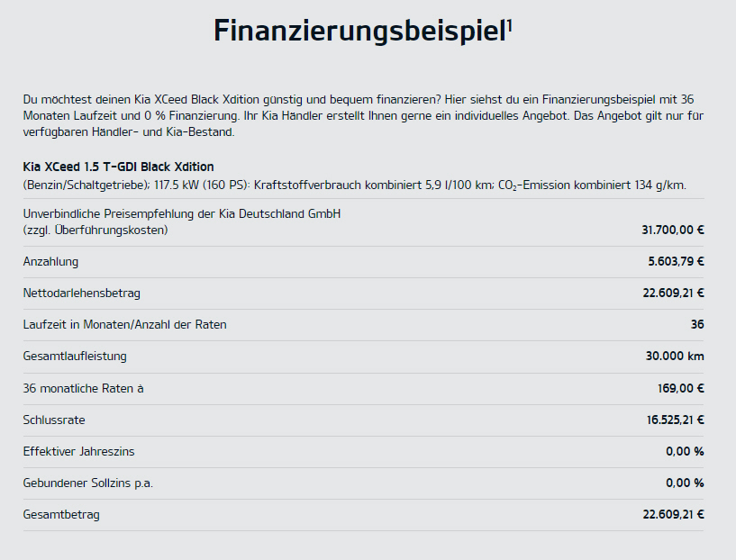Click the Laufzeit in Monaten label
This screenshot has width=736, height=560.
point(124,324)
